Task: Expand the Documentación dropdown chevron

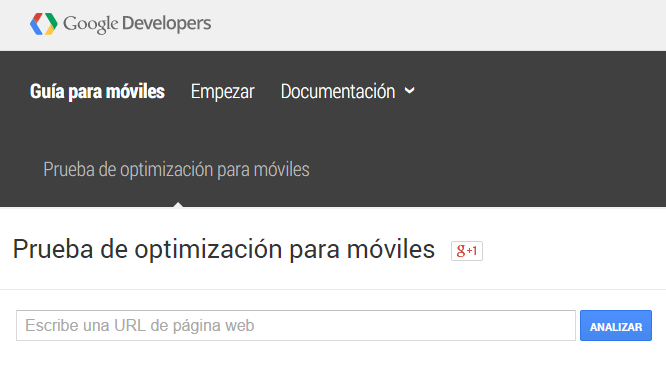Action: click(x=409, y=90)
